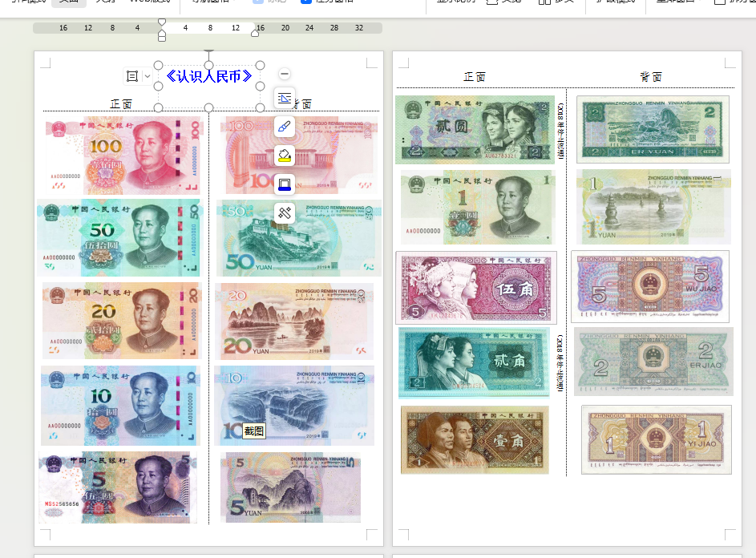
Task: Open the blue shape outline tool
Action: tap(285, 184)
